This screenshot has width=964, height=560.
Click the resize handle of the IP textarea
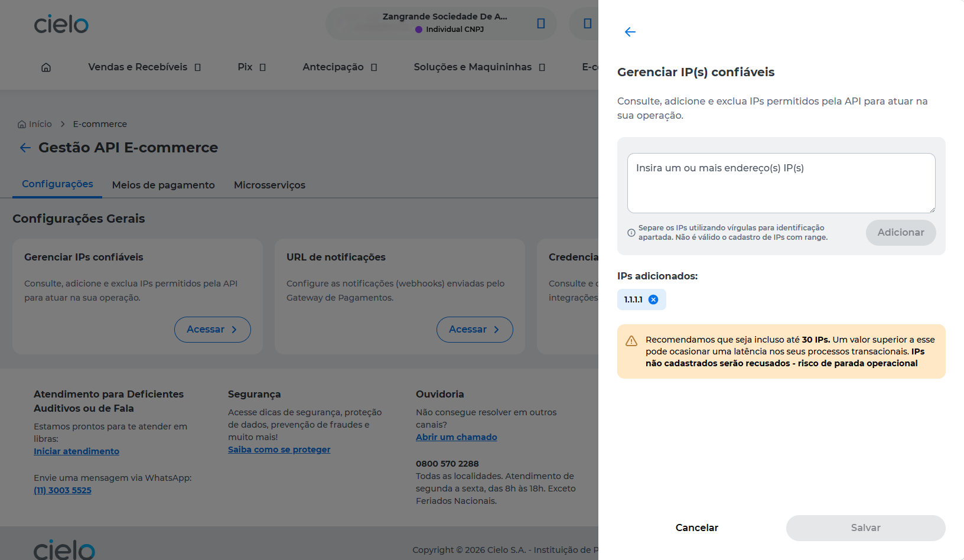[x=932, y=209]
